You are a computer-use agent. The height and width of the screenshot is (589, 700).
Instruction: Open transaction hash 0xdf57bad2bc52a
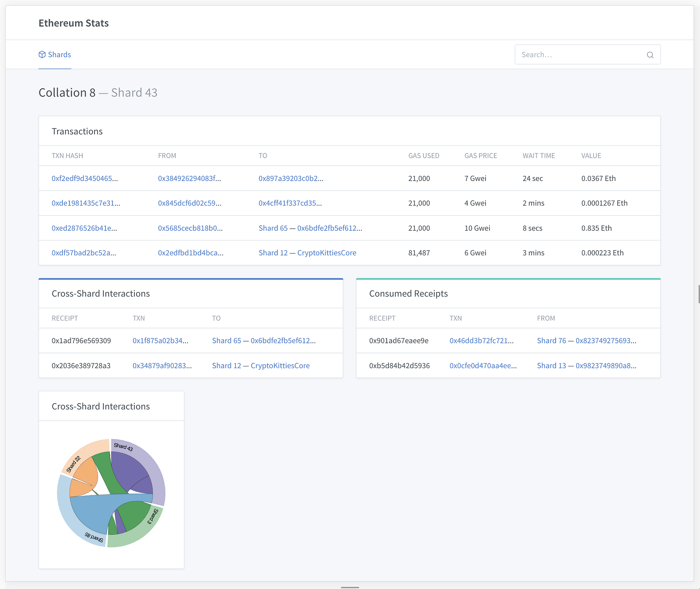point(84,253)
